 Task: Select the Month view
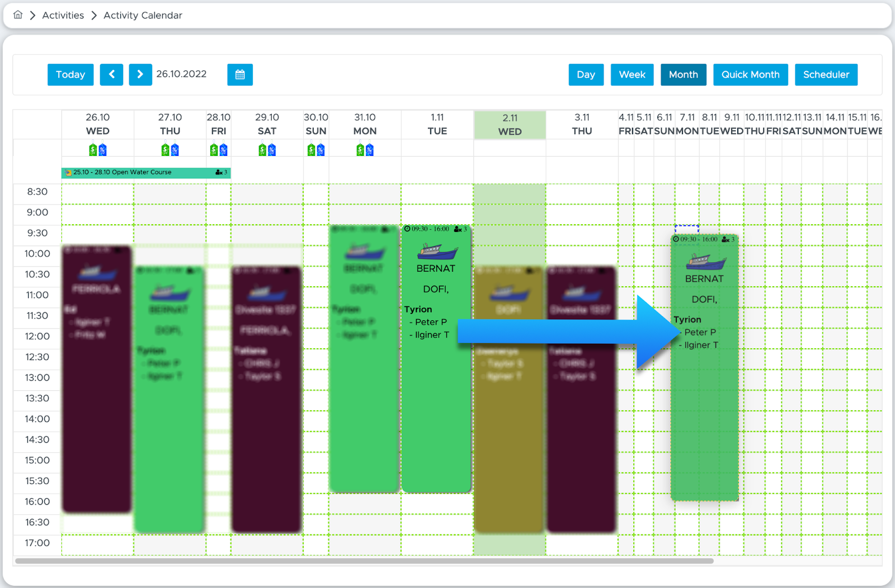pyautogui.click(x=684, y=74)
